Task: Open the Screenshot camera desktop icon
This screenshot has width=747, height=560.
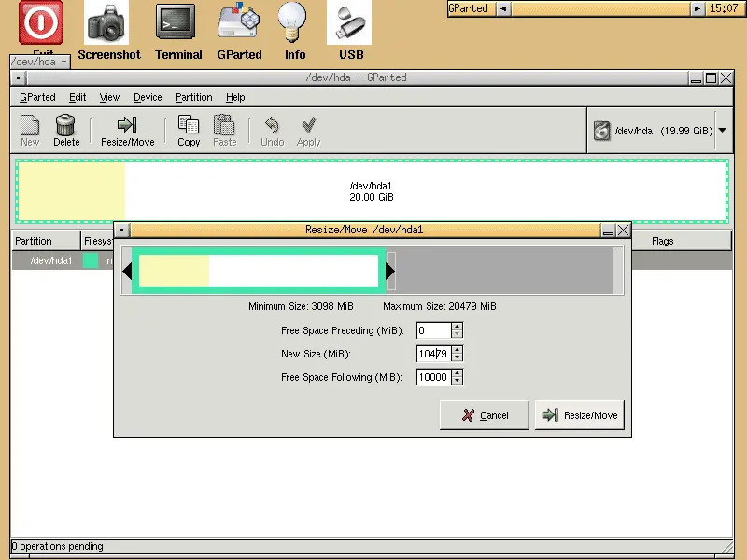Action: point(106,22)
